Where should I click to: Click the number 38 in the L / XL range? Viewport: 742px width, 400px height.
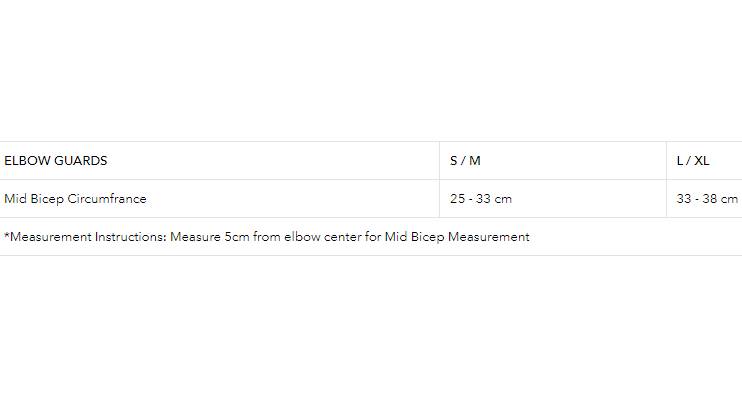pos(711,199)
